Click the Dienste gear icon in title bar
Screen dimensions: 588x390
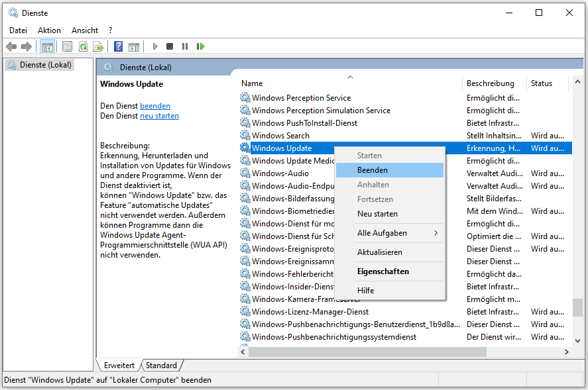click(13, 13)
